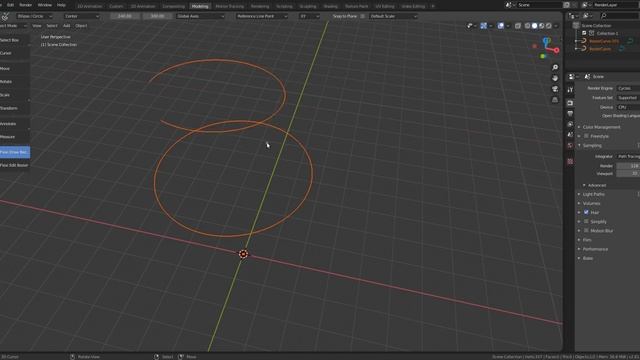Open the Center mode dropdown
The image size is (640, 360).
82,16
